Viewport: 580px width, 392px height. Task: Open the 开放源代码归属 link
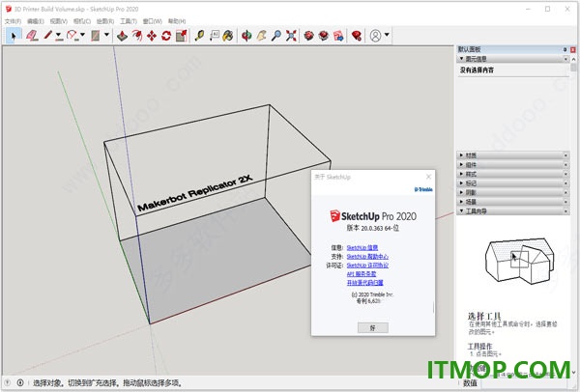pos(364,283)
